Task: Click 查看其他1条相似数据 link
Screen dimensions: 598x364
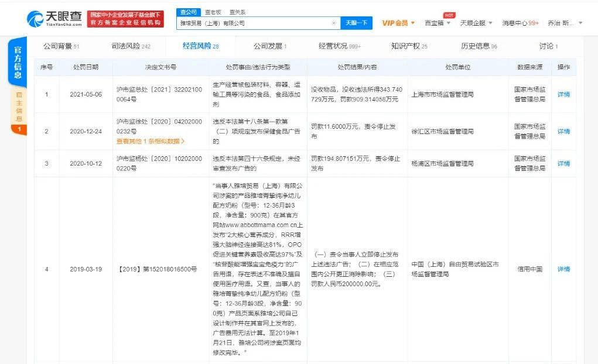Action: 151,141
